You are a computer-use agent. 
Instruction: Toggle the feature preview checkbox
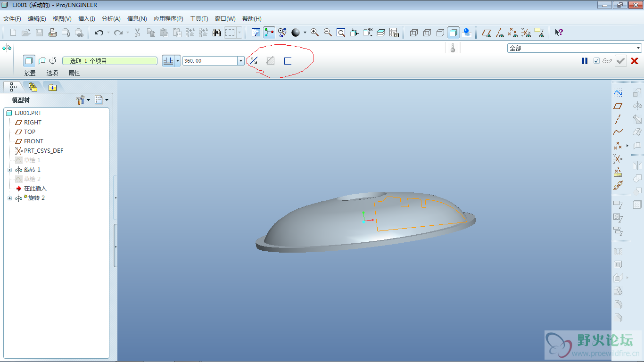point(597,61)
